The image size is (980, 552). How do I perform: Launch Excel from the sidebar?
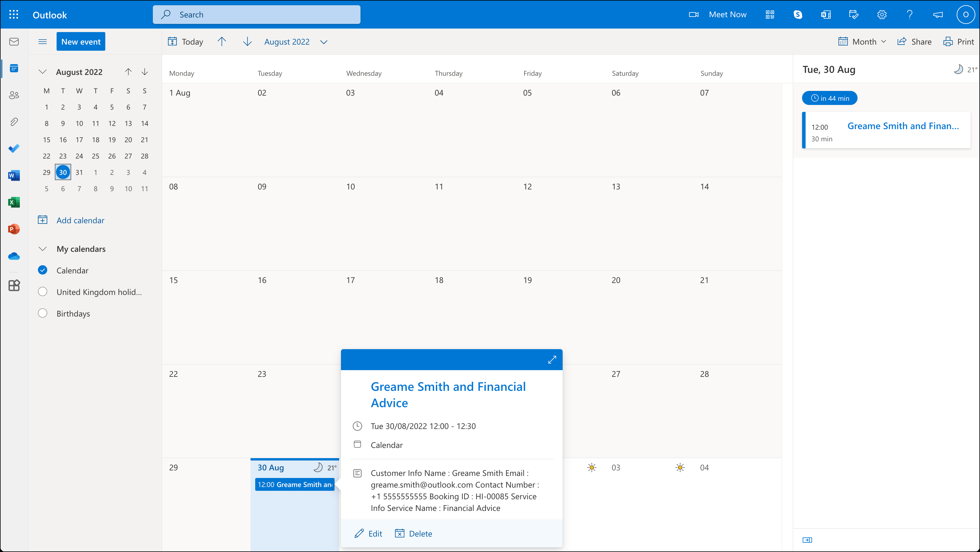click(x=14, y=202)
